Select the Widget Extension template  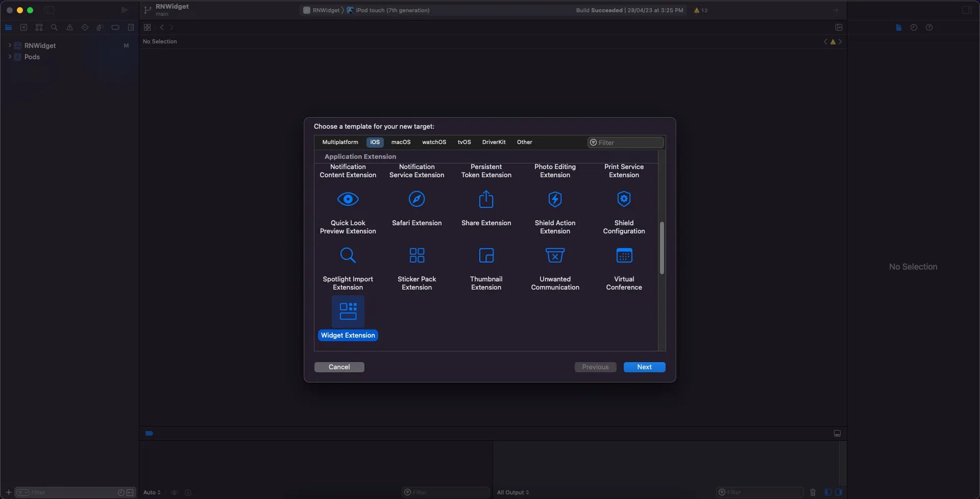(348, 318)
